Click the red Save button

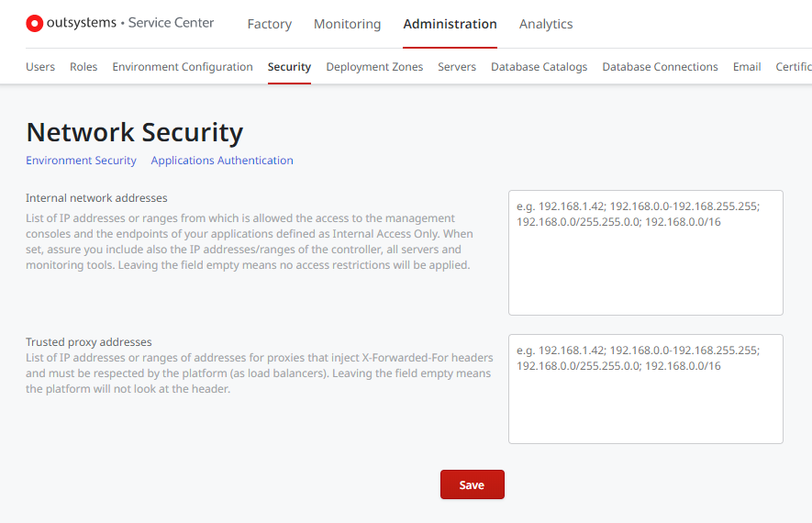pyautogui.click(x=473, y=484)
